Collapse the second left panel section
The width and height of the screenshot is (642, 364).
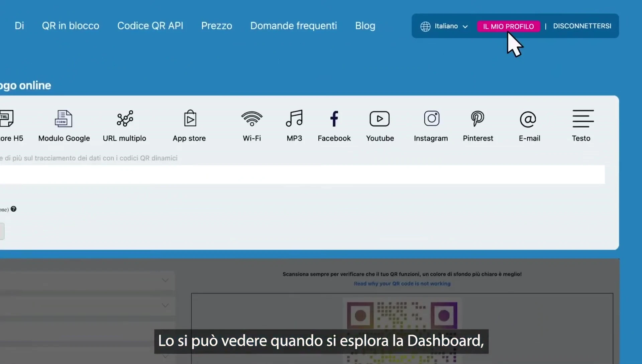point(165,305)
